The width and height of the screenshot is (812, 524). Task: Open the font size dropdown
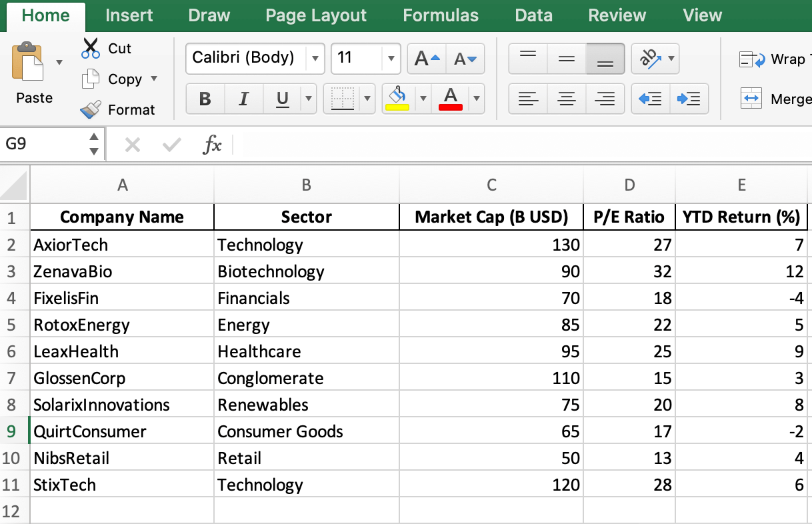[x=392, y=59]
